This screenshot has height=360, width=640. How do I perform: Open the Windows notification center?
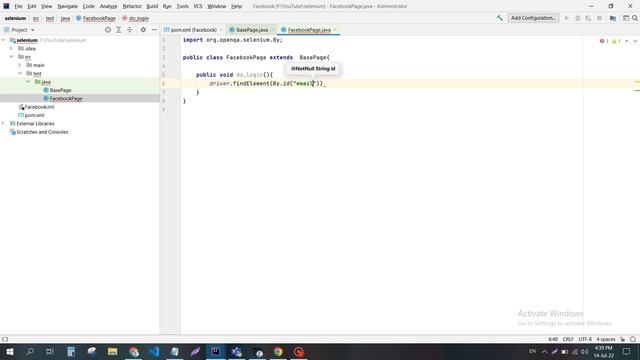point(626,351)
